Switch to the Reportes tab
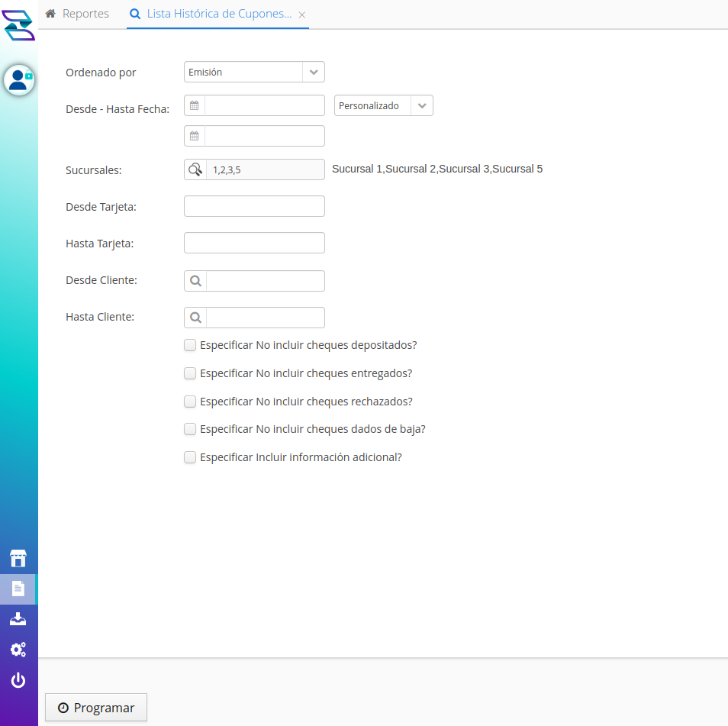 tap(77, 14)
